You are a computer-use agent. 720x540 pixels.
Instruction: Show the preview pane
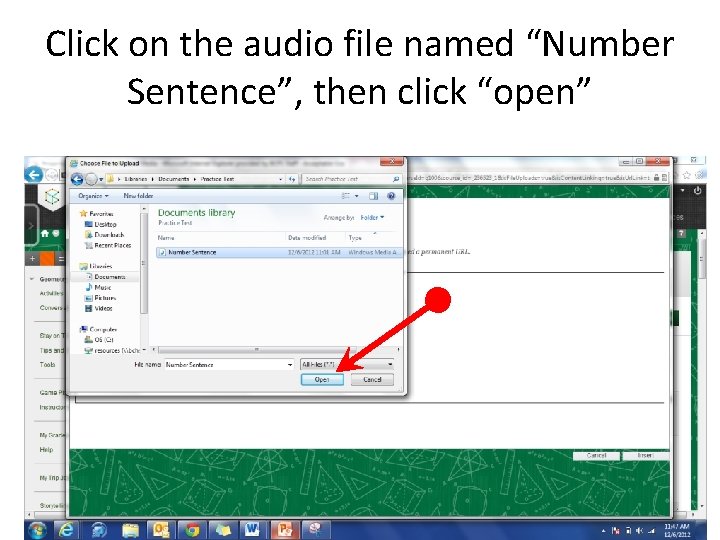(373, 196)
